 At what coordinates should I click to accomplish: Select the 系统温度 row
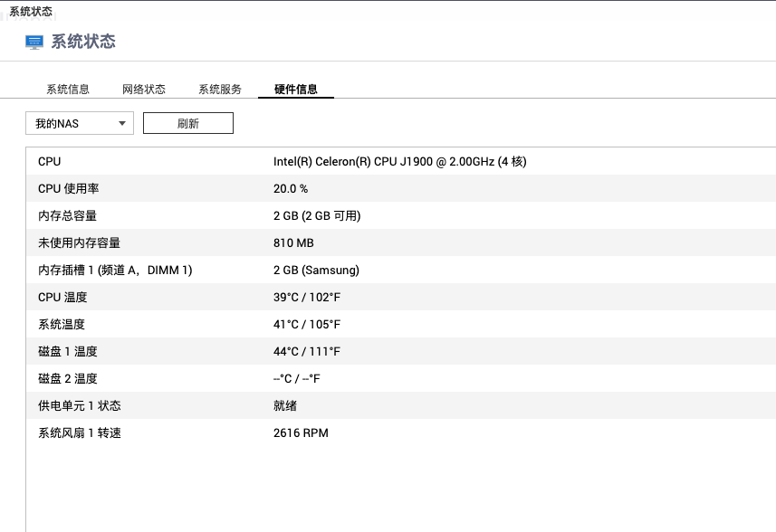coord(400,324)
